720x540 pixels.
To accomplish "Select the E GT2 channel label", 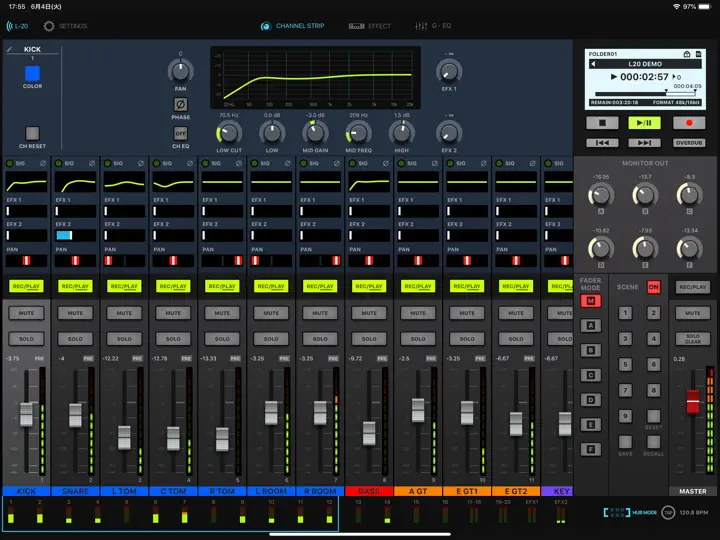I will pyautogui.click(x=516, y=491).
